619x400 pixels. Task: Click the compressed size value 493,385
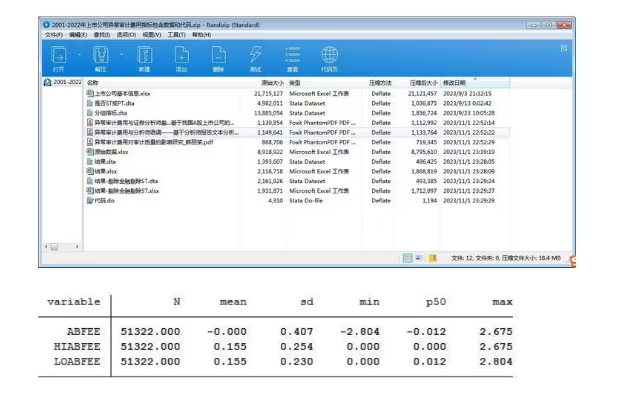tap(426, 181)
